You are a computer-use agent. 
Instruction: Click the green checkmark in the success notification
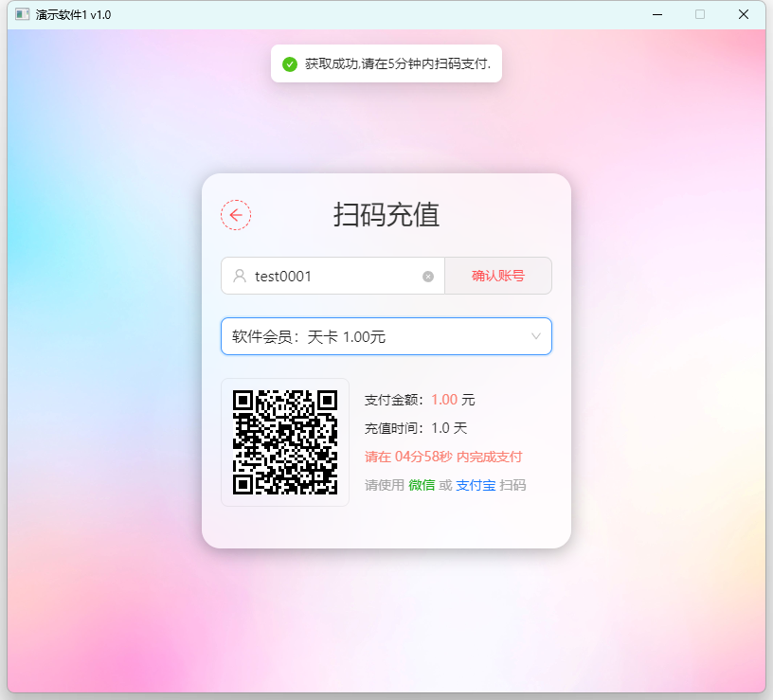(x=290, y=64)
